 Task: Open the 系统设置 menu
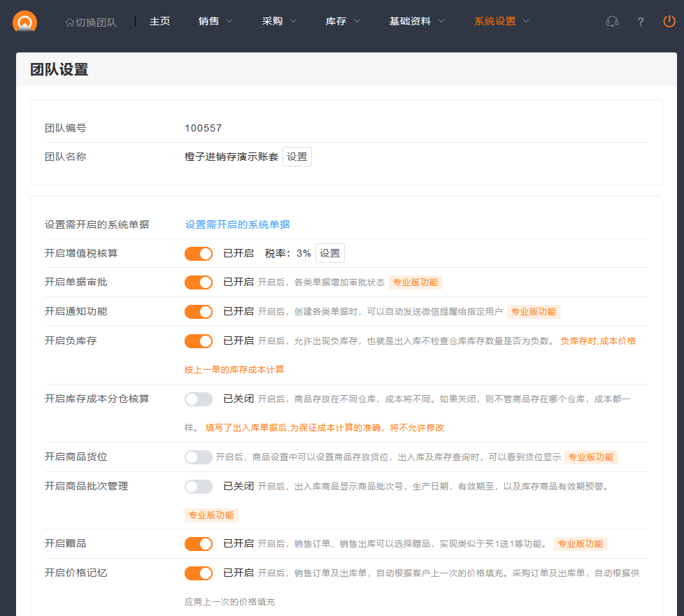click(501, 21)
